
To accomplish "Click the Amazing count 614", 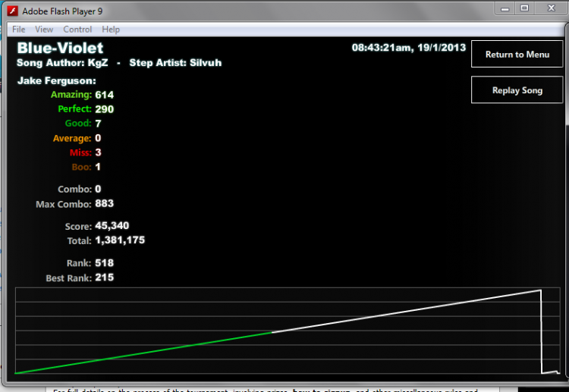I will coord(104,95).
